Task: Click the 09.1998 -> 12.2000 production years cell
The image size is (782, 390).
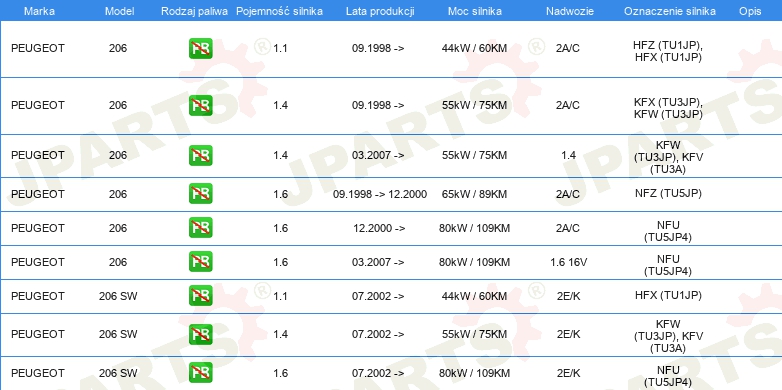Action: click(380, 194)
